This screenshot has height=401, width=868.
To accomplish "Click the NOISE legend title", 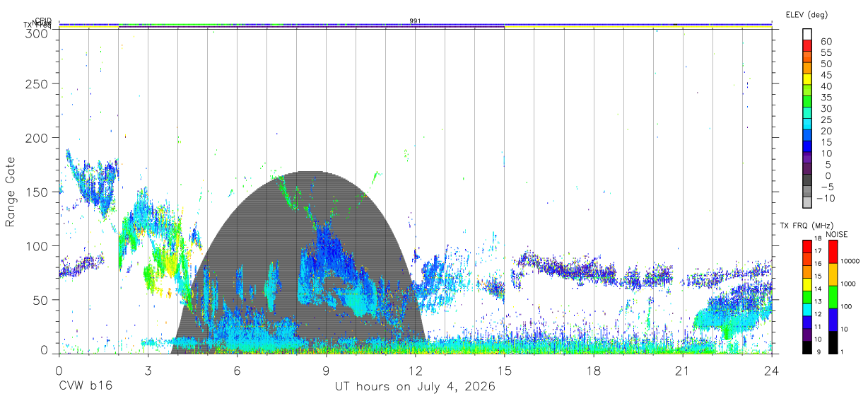I will coord(837,234).
